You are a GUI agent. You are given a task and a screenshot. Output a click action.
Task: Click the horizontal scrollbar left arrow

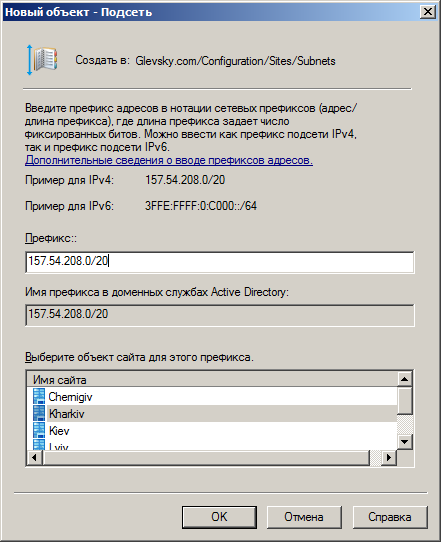[35, 458]
